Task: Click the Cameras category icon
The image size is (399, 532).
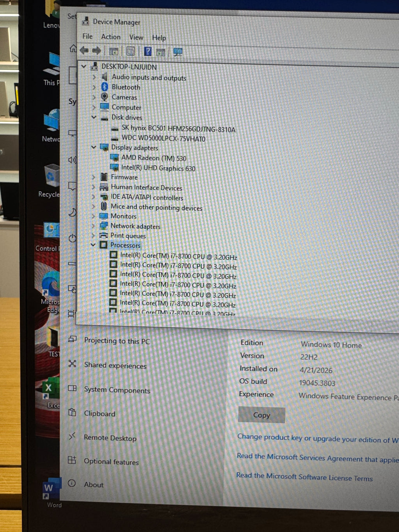Action: click(104, 97)
